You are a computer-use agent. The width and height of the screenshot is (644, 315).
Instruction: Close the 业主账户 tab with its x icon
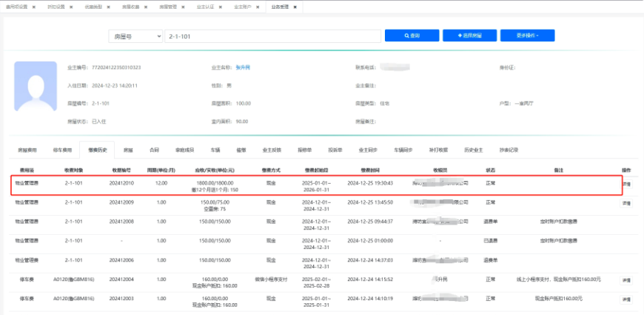tap(256, 6)
